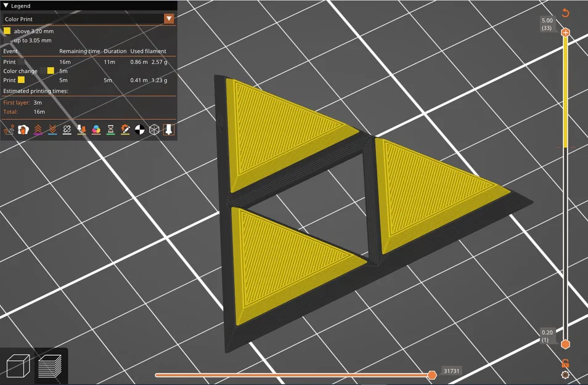The image size is (588, 385).
Task: Click the orange reset arrow above layer slider
Action: click(x=565, y=13)
